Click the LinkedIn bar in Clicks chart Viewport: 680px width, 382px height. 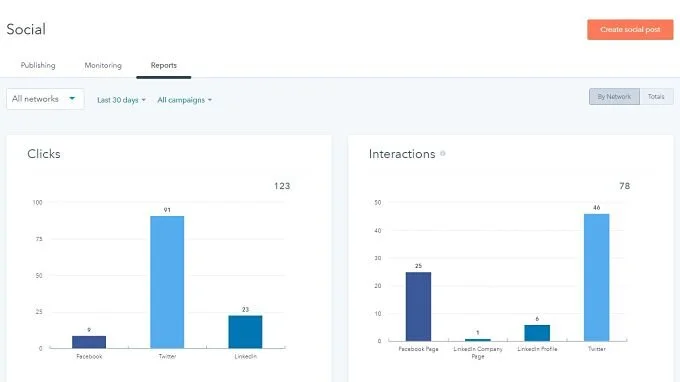pos(245,332)
